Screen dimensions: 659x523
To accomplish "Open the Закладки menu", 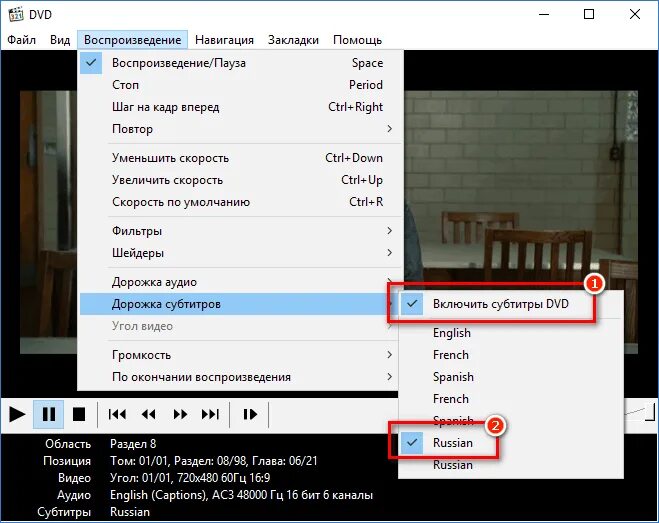I will [x=293, y=40].
